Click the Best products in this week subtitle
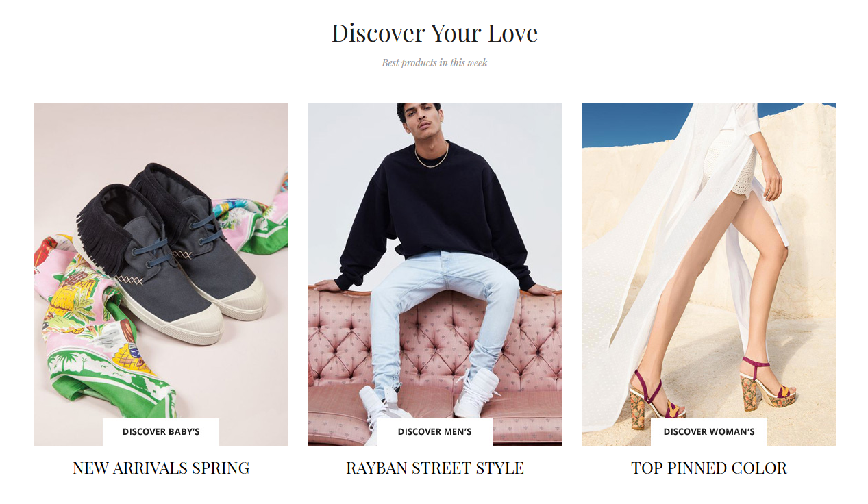868x504 pixels. pyautogui.click(x=434, y=63)
